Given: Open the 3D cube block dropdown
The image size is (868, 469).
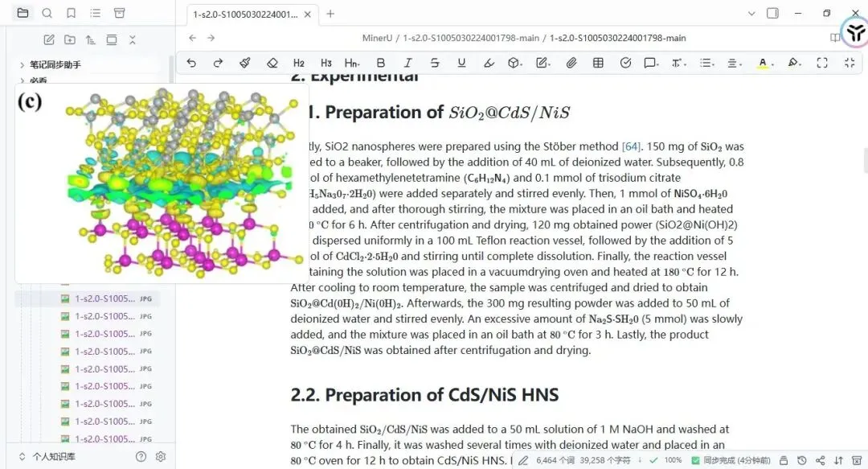Looking at the screenshot, I should coord(515,64).
